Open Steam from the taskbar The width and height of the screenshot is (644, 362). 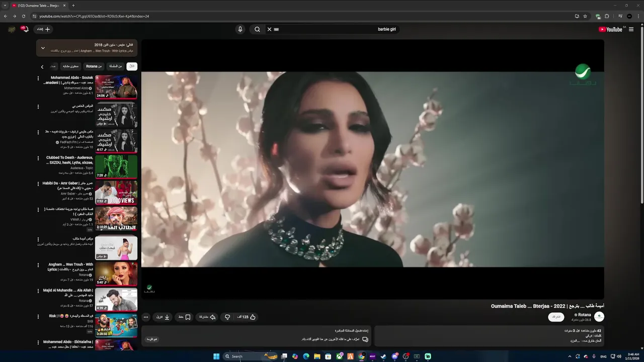point(383,356)
